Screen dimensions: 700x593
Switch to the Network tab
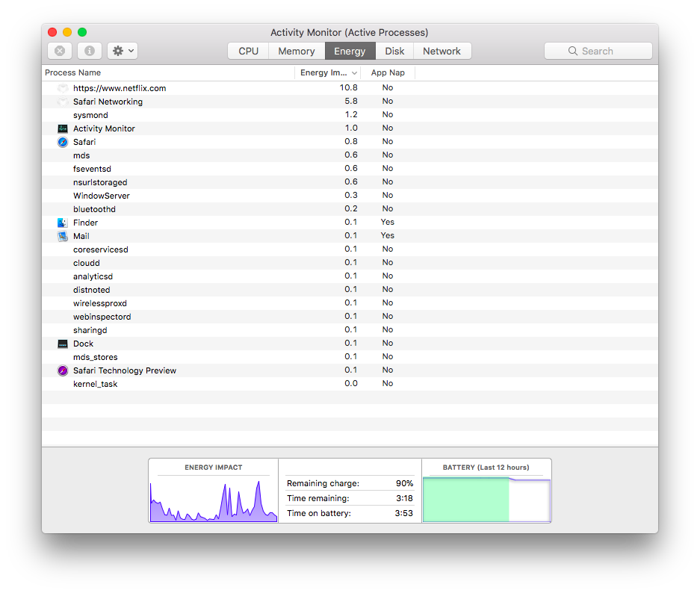(442, 51)
